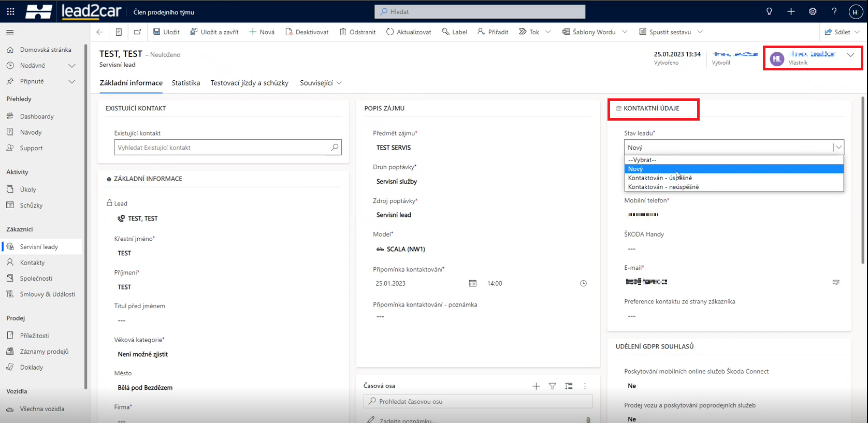Click the Uložit a zavřít button
This screenshot has width=868, height=423.
coord(214,32)
